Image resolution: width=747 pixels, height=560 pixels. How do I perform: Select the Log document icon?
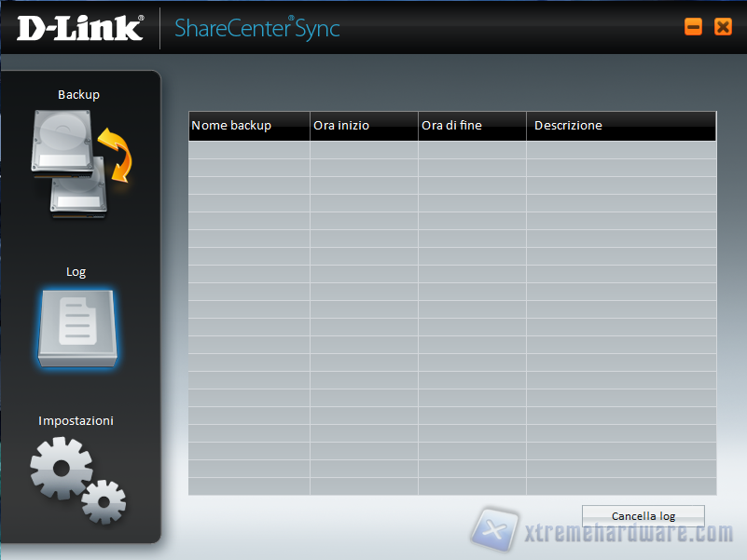(77, 326)
